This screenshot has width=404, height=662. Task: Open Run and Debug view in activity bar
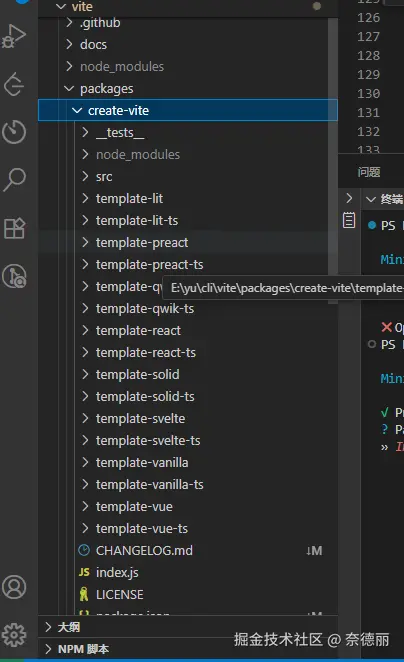coord(14,36)
